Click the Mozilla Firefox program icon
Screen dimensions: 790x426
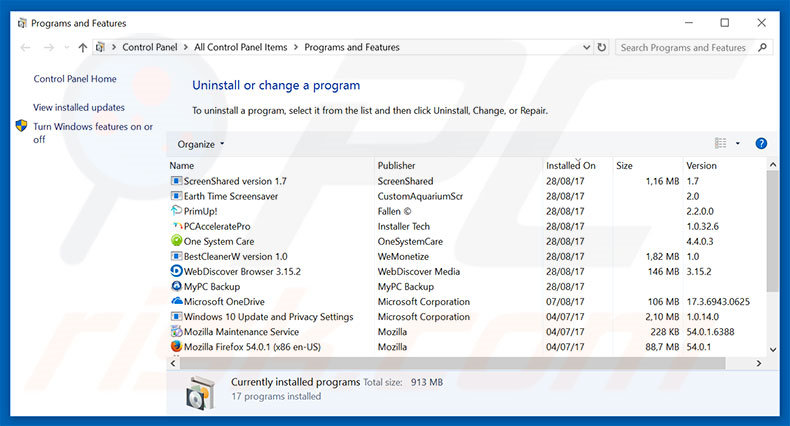click(x=177, y=347)
